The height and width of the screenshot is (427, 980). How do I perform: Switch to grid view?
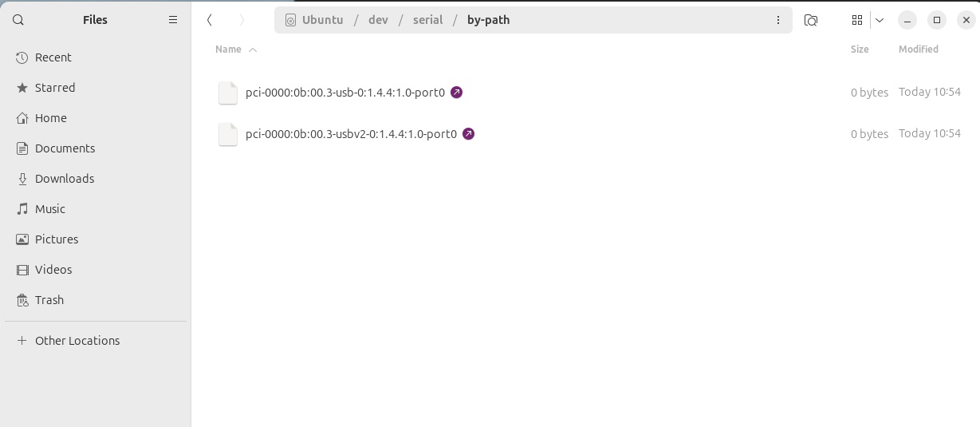coord(857,20)
